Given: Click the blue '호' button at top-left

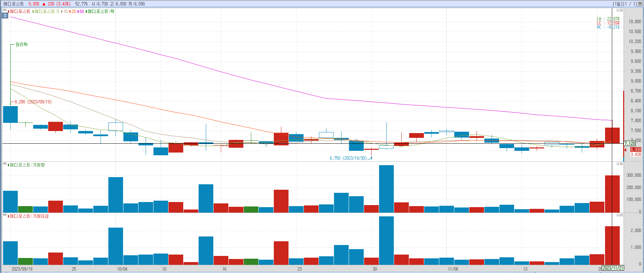Looking at the screenshot, I should pyautogui.click(x=5, y=15).
